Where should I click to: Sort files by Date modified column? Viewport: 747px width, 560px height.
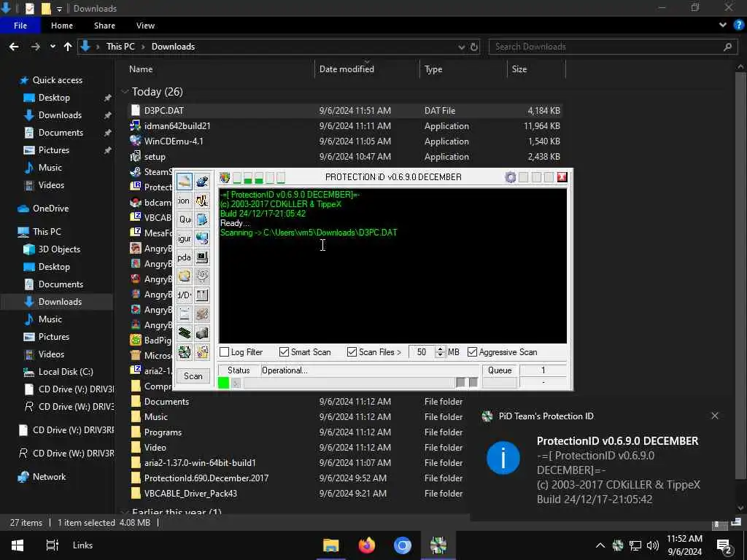coord(367,69)
